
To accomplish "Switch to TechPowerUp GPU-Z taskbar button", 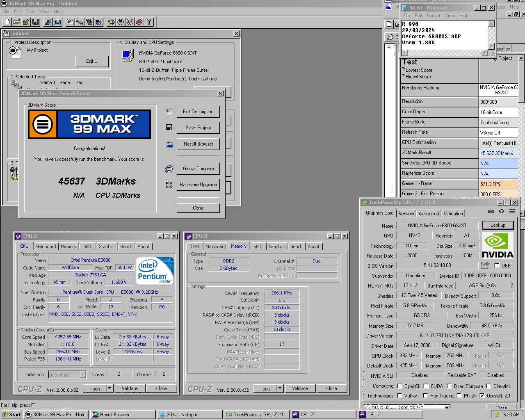I will (x=257, y=415).
